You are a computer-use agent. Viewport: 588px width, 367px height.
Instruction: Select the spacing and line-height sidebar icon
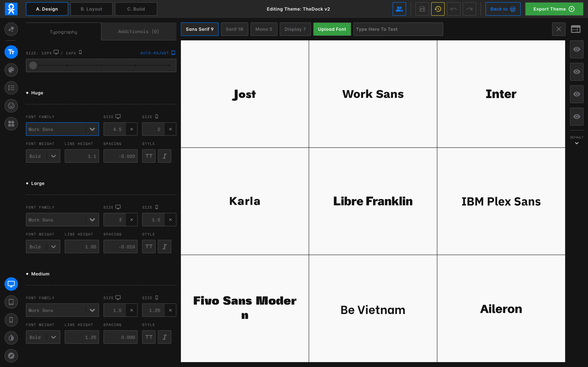(11, 88)
